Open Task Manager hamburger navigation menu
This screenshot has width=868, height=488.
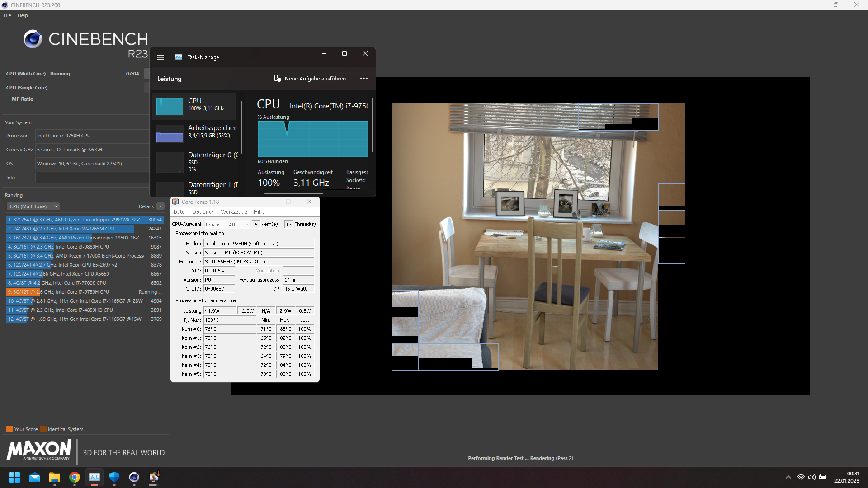(160, 57)
